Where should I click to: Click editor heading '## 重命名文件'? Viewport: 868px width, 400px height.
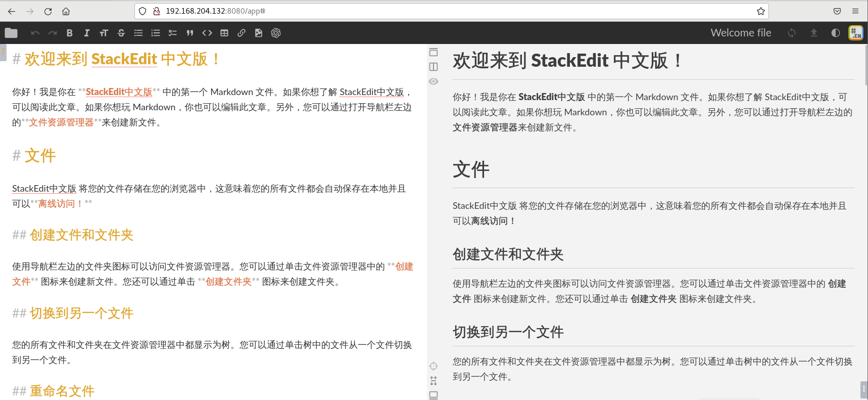point(54,391)
